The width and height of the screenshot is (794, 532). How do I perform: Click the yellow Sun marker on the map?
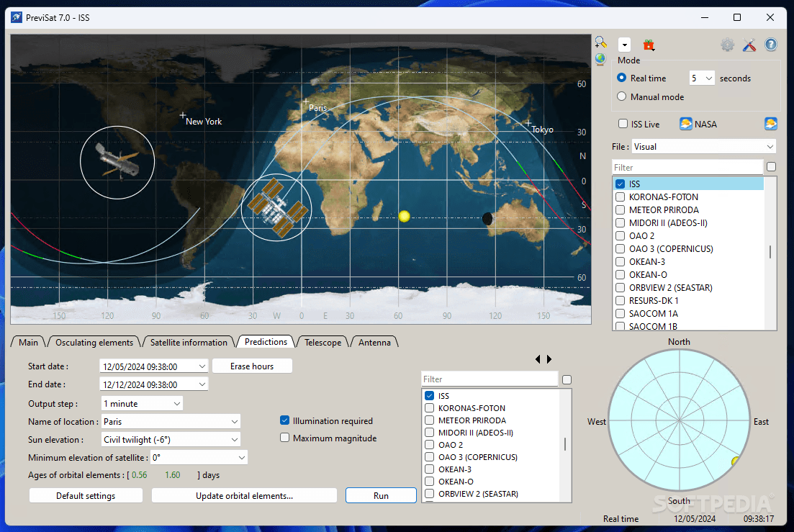pyautogui.click(x=404, y=217)
